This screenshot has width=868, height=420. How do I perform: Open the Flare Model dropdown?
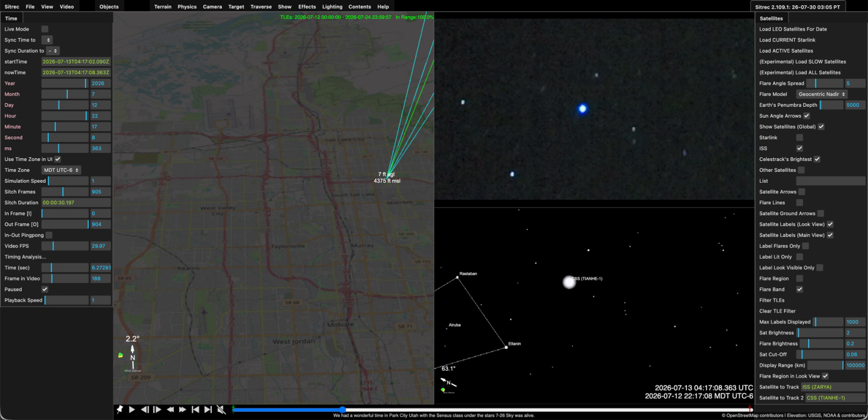click(821, 94)
